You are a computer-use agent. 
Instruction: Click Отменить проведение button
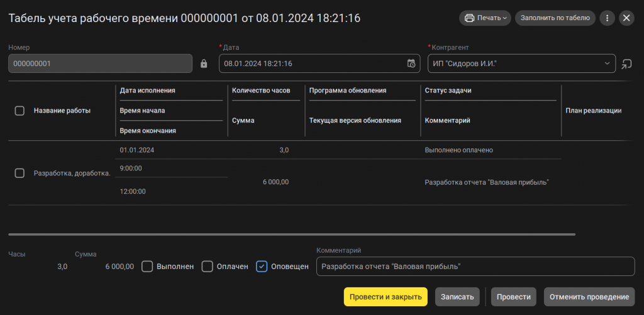click(x=589, y=297)
